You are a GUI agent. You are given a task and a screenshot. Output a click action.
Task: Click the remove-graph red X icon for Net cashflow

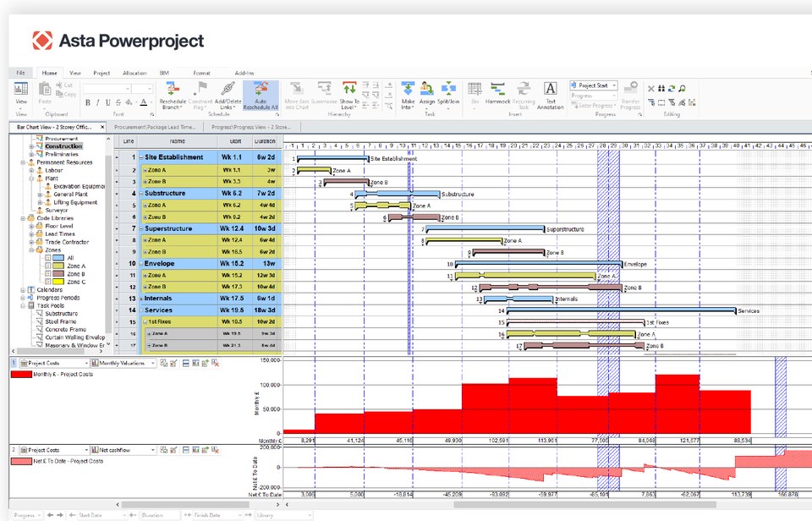point(215,451)
